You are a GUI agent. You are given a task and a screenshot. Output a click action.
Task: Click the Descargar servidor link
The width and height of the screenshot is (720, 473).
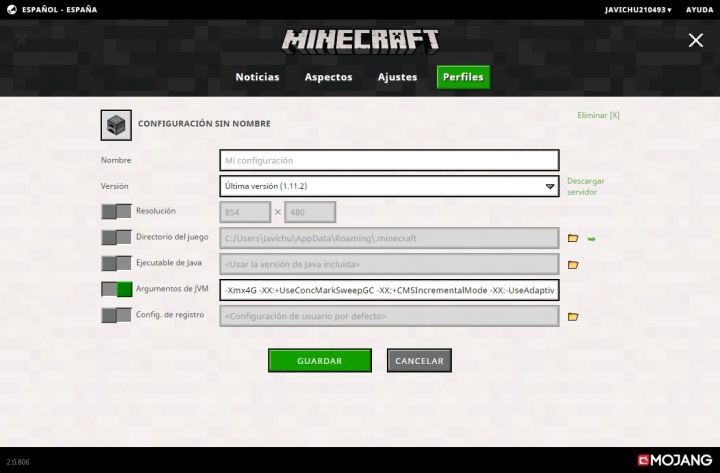click(x=585, y=186)
